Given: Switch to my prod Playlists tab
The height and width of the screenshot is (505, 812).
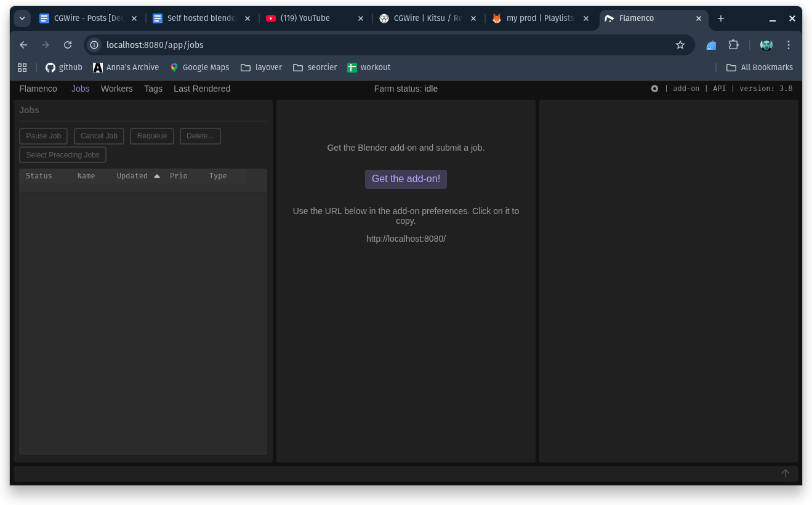Looking at the screenshot, I should click(x=541, y=18).
